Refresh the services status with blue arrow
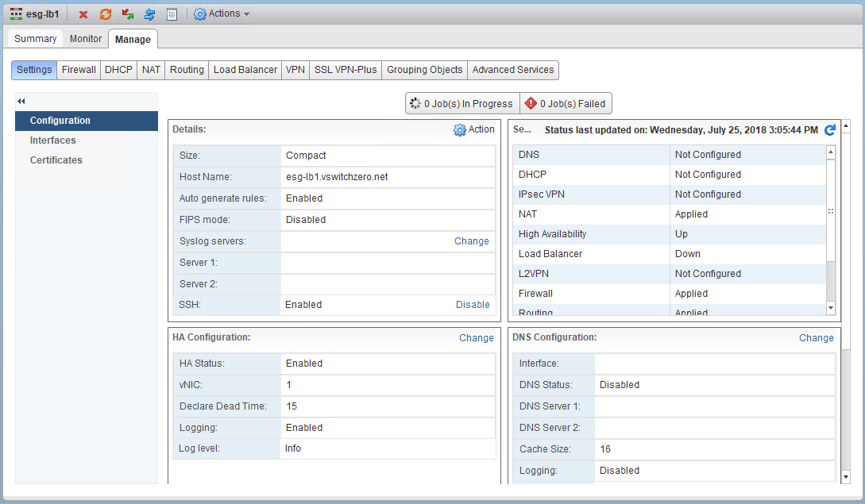The height and width of the screenshot is (504, 865). point(830,130)
